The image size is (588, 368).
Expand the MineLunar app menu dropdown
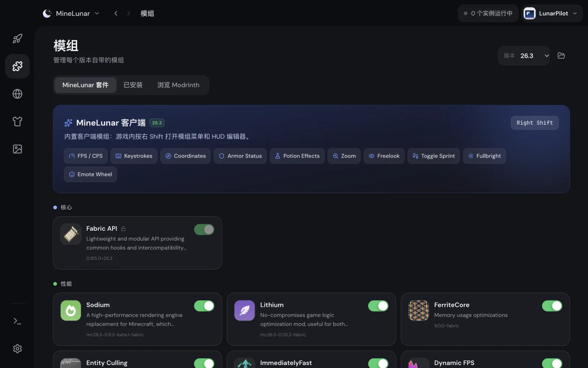pos(71,13)
